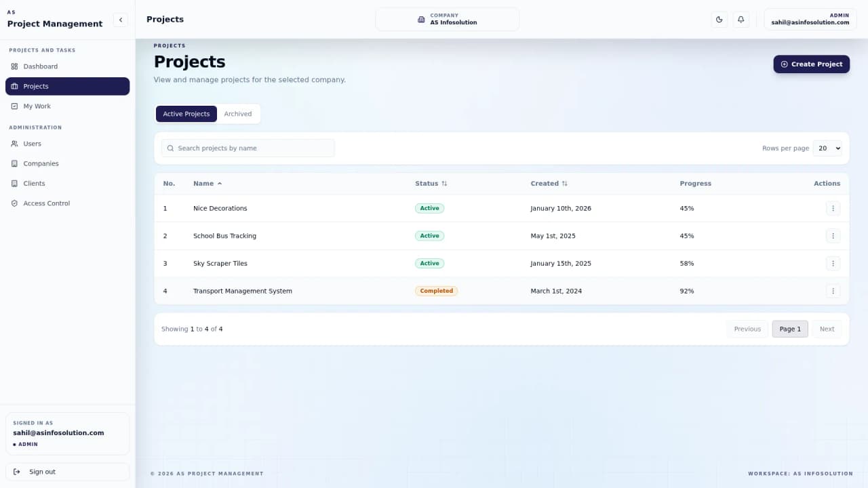
Task: Click the 92% progress value
Action: click(687, 291)
